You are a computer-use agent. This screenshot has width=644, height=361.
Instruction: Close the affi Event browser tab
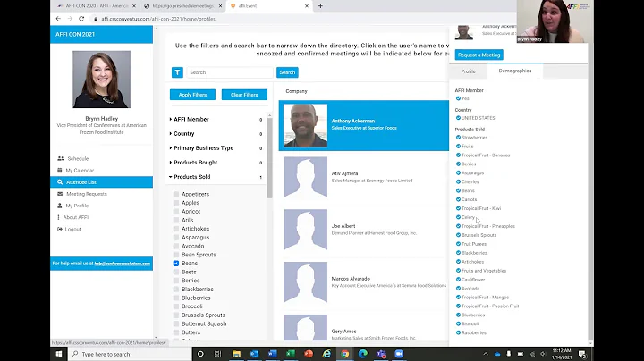307,5
